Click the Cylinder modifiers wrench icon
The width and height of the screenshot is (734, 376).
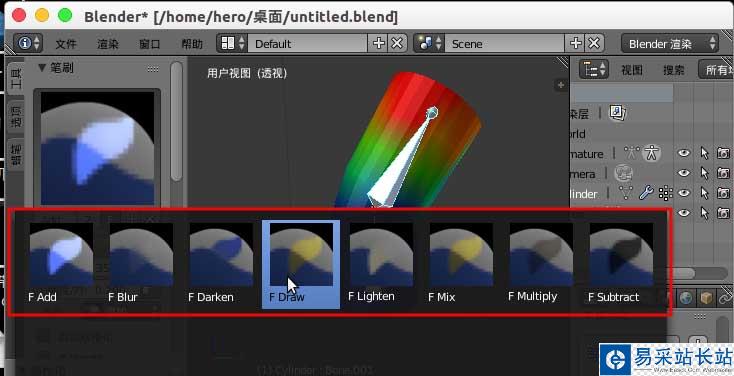646,192
